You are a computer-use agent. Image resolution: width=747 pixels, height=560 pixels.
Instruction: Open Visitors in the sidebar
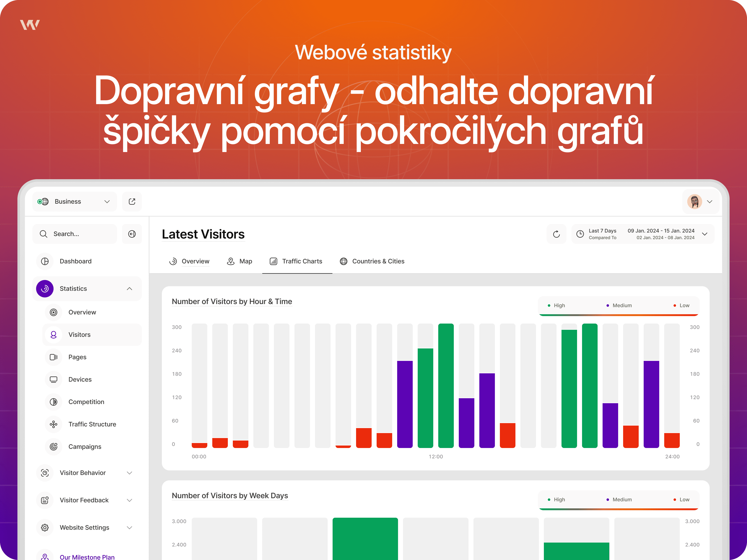click(92, 335)
